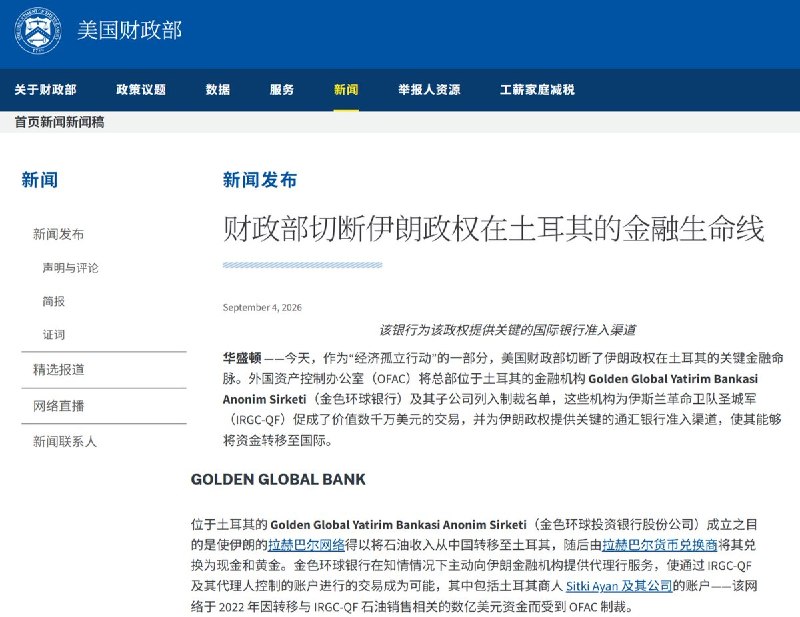
Task: Open the Sitki Ayan 及其公司 hyperlink
Action: point(619,586)
